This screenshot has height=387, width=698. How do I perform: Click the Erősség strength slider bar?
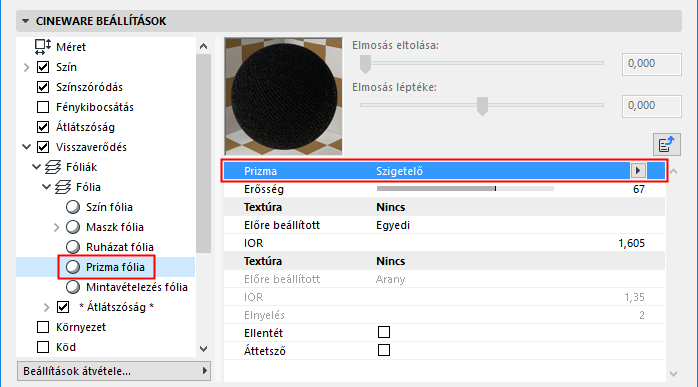tap(465, 189)
